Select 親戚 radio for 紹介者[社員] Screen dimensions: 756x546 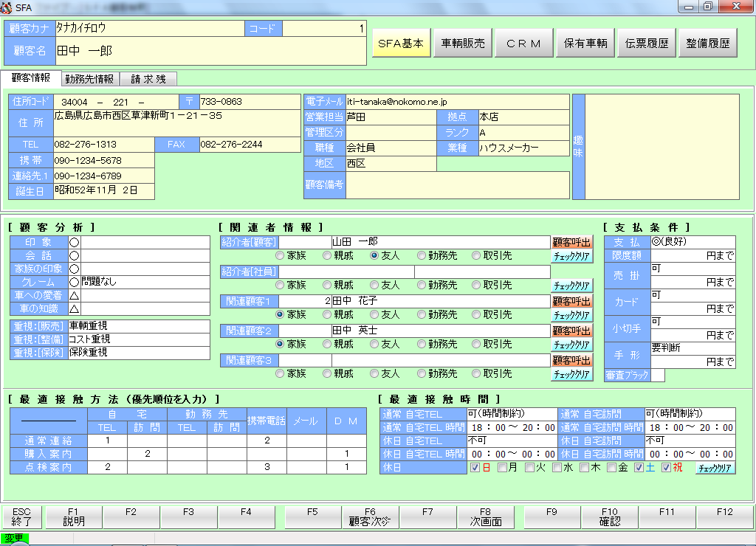pyautogui.click(x=327, y=285)
